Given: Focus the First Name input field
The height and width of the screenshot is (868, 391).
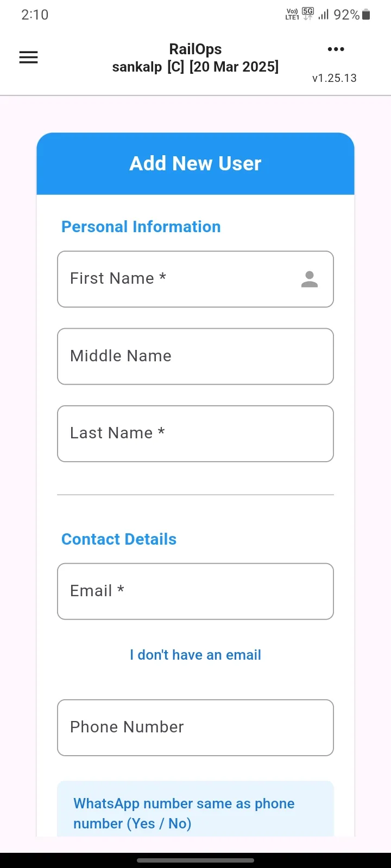Looking at the screenshot, I should pyautogui.click(x=195, y=279).
